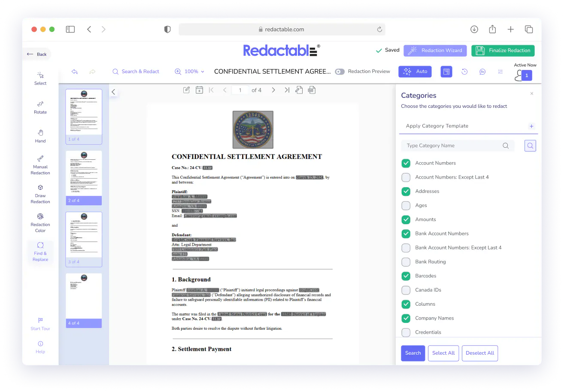564x392 pixels.
Task: Click Deselect All button
Action: click(480, 353)
